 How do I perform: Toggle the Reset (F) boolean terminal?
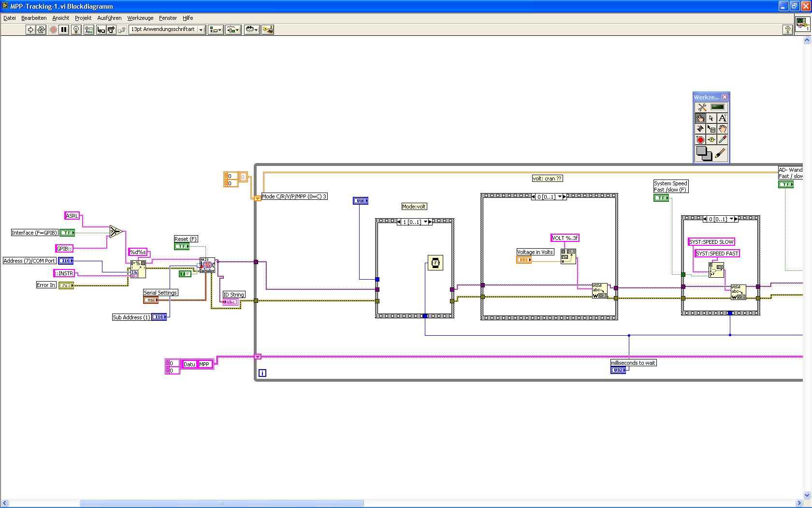coord(182,246)
